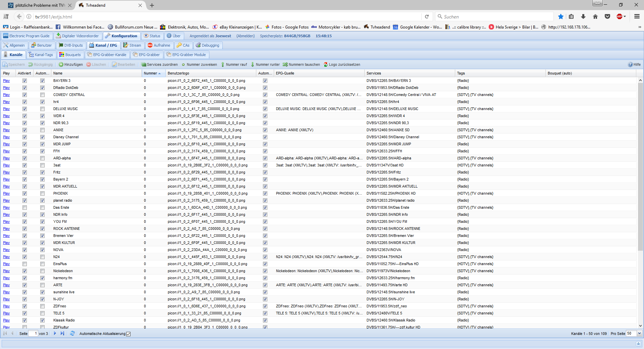
Task: Play the BAYERN 3 channel
Action: [x=6, y=81]
